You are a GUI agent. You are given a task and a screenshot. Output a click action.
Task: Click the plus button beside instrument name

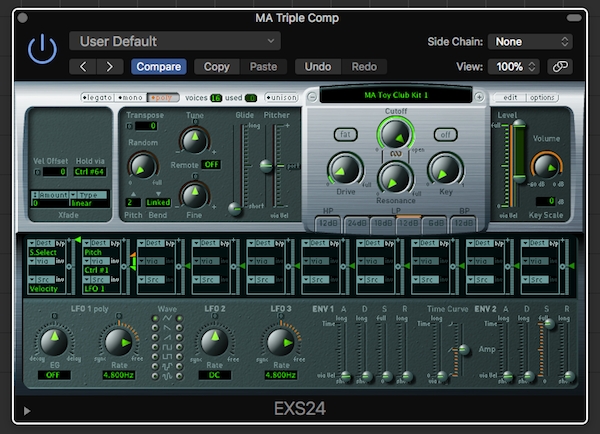tap(479, 97)
